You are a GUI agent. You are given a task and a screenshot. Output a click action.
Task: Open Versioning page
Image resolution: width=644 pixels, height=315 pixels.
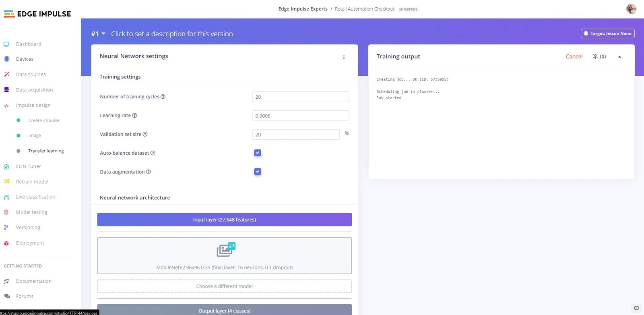pyautogui.click(x=28, y=228)
